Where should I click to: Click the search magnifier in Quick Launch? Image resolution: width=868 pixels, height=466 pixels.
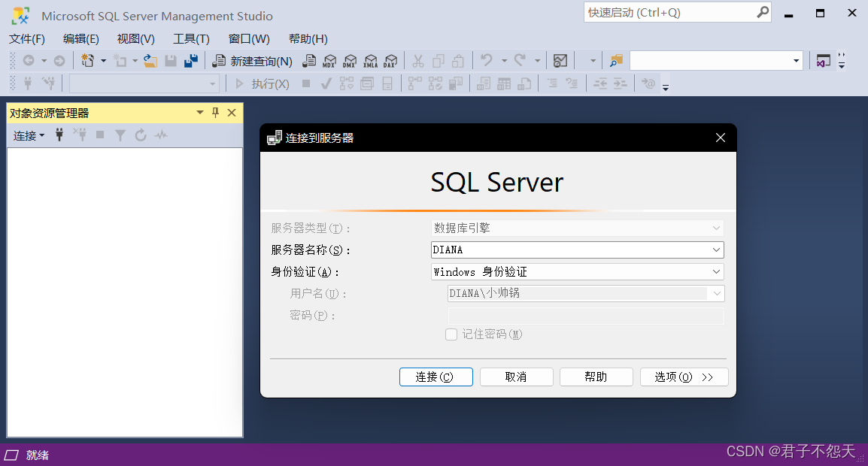pyautogui.click(x=763, y=11)
